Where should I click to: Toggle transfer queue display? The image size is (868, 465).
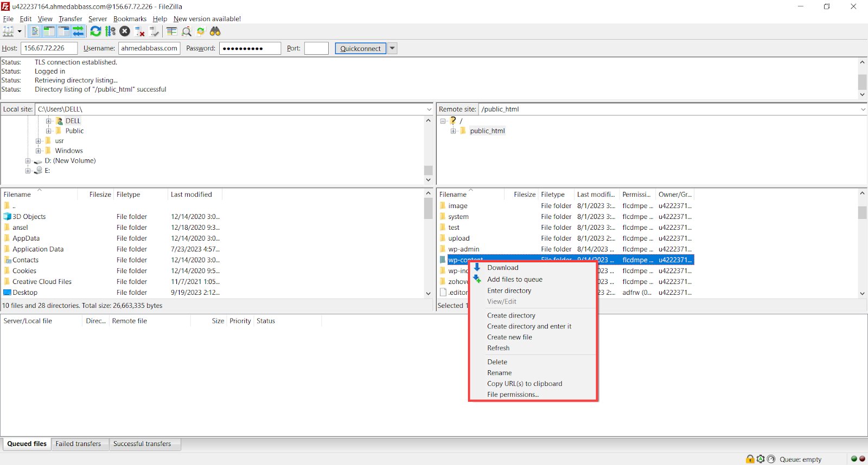[x=78, y=31]
